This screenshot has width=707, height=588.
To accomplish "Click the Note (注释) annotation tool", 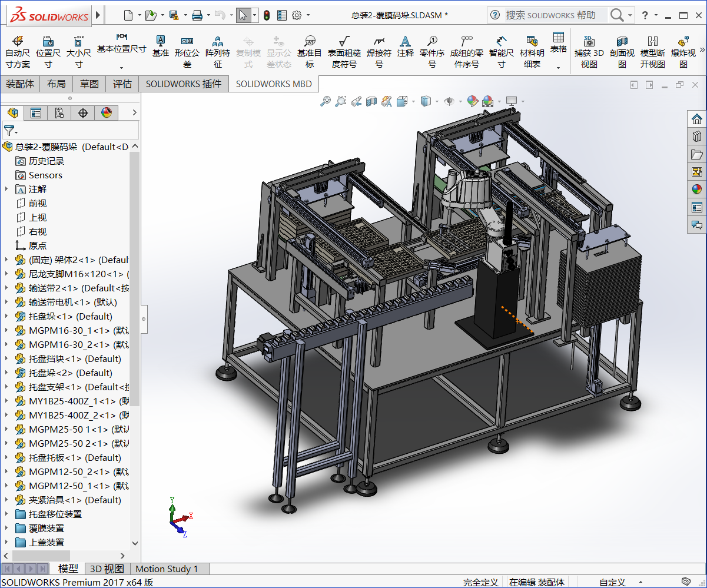I will pyautogui.click(x=405, y=46).
